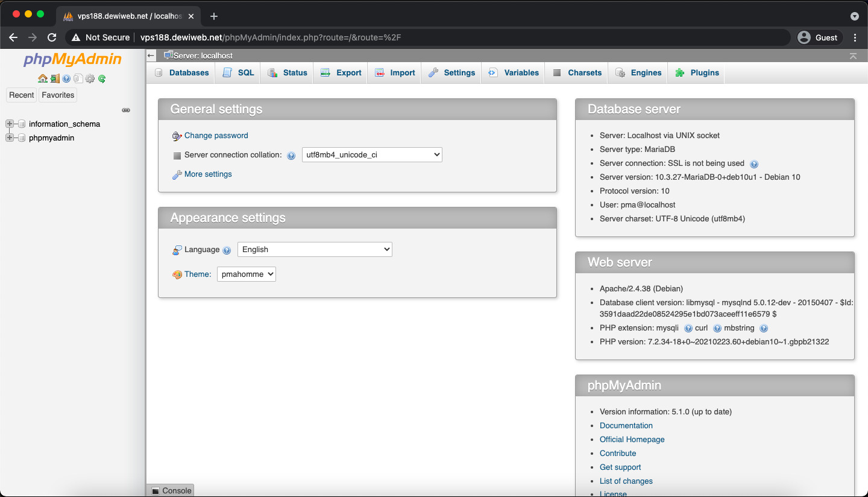868x497 pixels.
Task: Switch to the Databases tab
Action: (182, 73)
